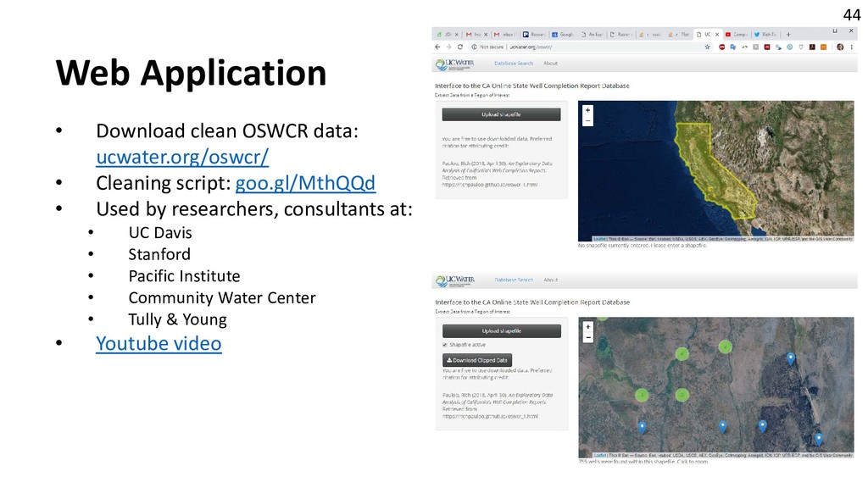Viewport: 868px width, 488px height.
Task: Click the red stop-sign adblock extension icon
Action: click(x=722, y=47)
